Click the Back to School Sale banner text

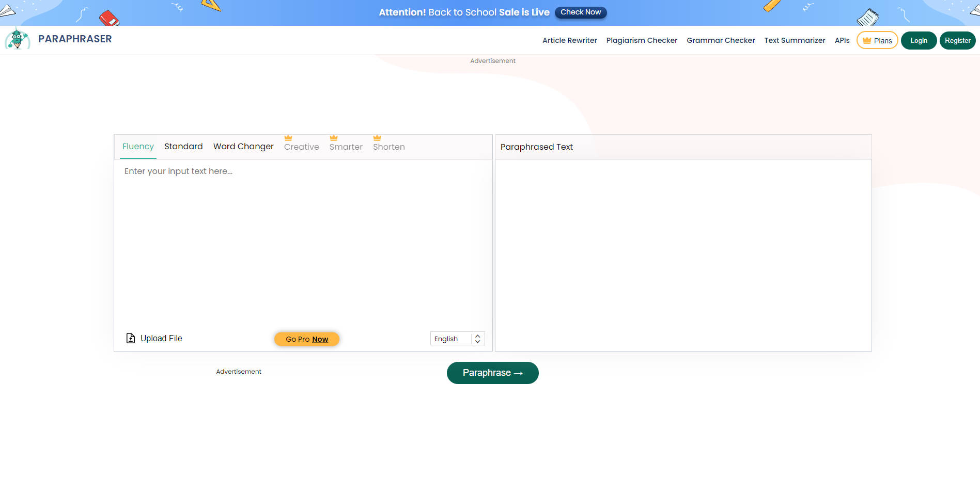(x=464, y=12)
